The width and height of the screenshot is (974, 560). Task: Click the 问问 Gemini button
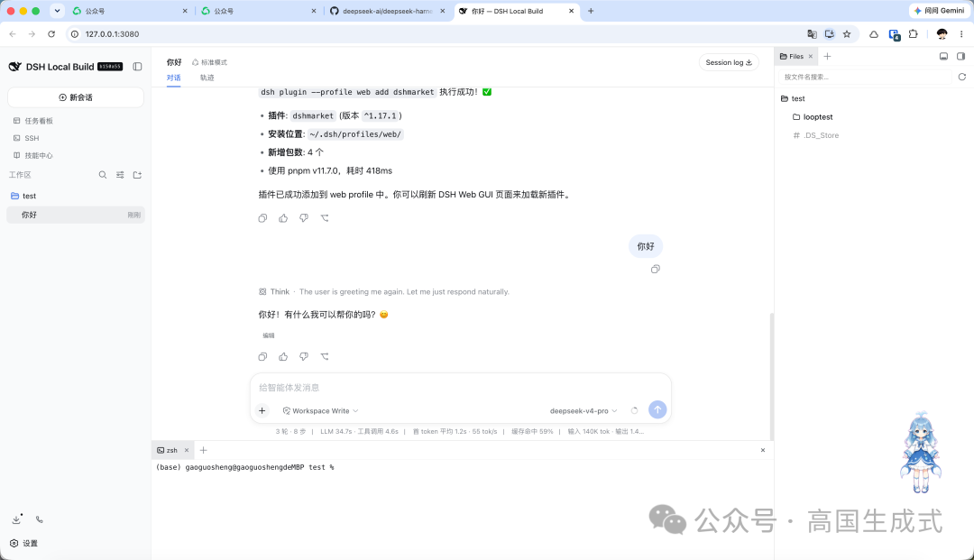pyautogui.click(x=939, y=11)
